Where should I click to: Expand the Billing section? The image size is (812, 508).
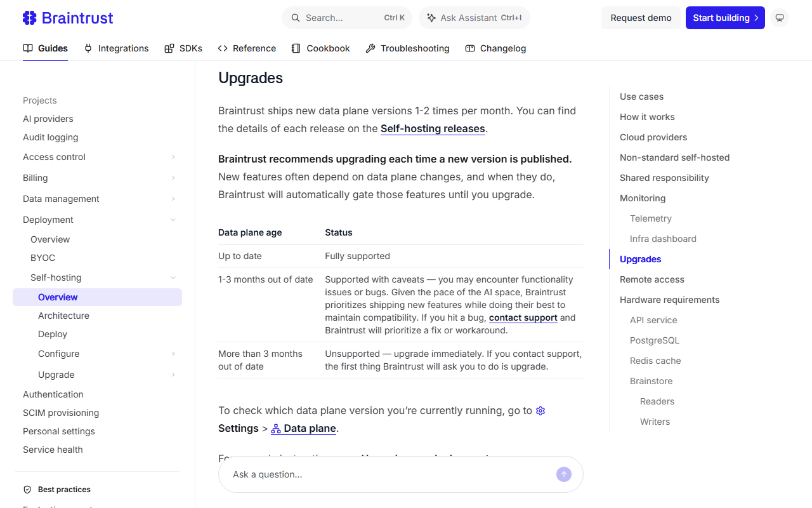173,178
